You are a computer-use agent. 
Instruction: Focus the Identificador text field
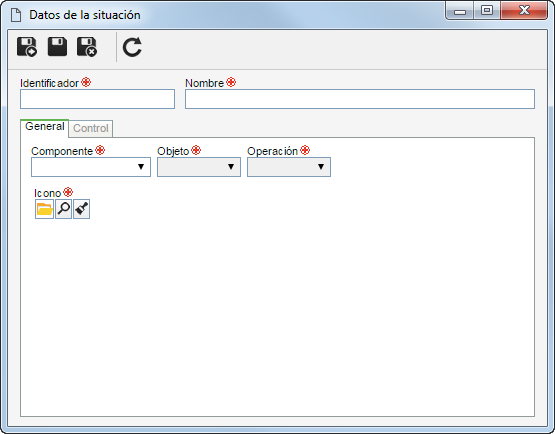[97, 99]
